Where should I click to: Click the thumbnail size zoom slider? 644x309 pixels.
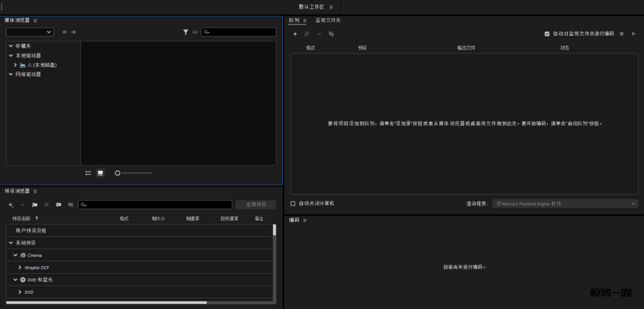(133, 173)
